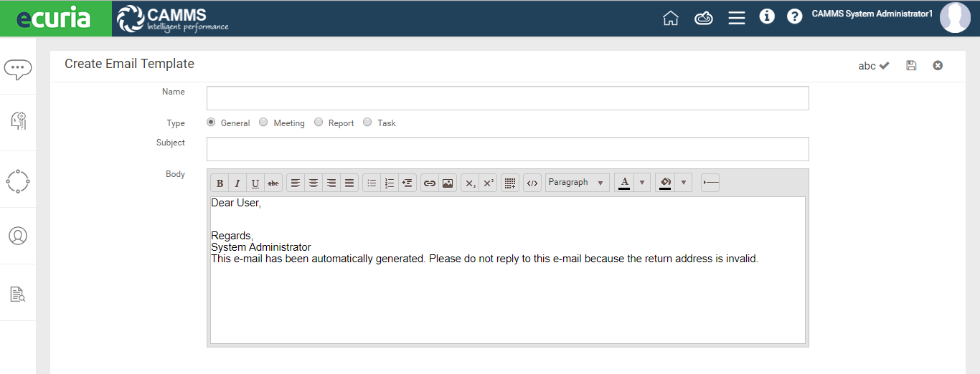Click inside the email body text area
Screen dimensions: 980x374
pos(508,270)
